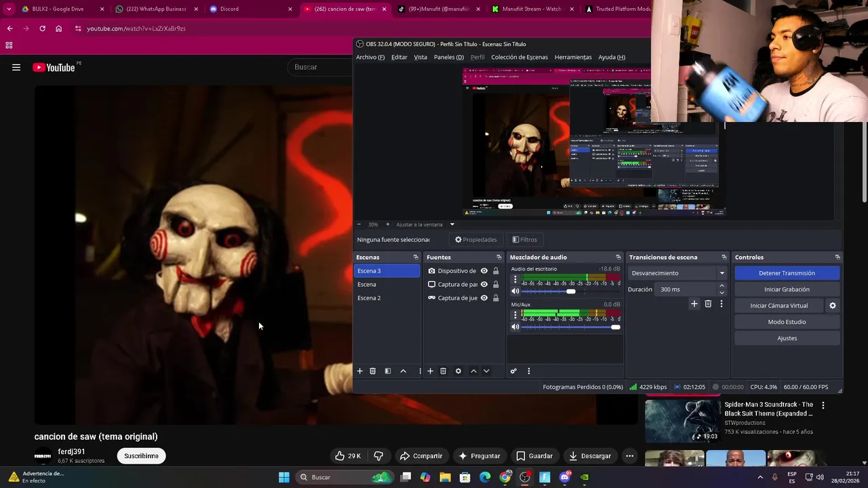868x488 pixels.
Task: Open Ajustes in OBS controls
Action: 787,338
